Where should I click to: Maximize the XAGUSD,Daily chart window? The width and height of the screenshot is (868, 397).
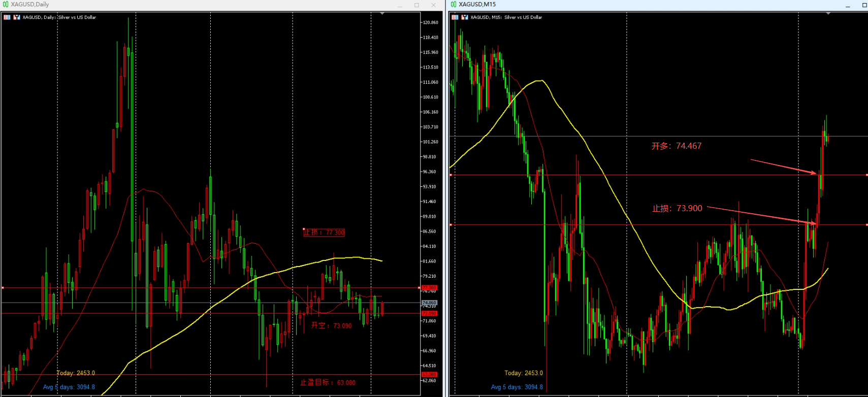tap(416, 5)
